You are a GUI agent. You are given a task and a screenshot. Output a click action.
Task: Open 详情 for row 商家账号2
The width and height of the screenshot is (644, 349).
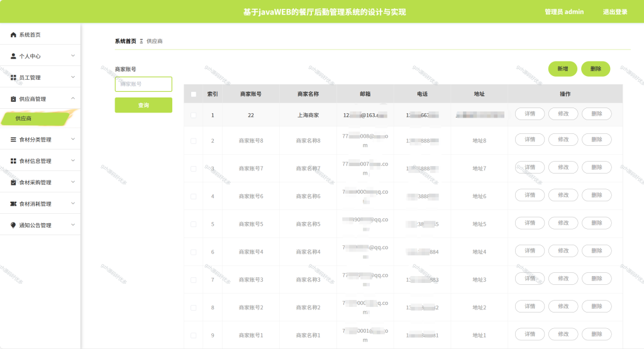pos(530,306)
